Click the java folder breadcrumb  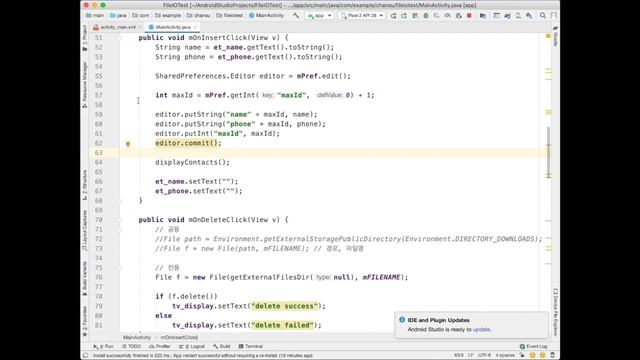[118, 16]
